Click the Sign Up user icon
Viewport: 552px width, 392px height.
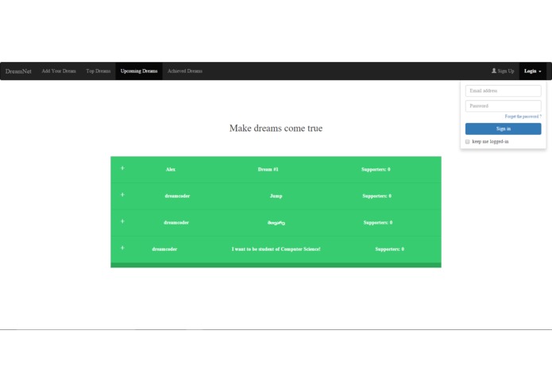tap(494, 71)
